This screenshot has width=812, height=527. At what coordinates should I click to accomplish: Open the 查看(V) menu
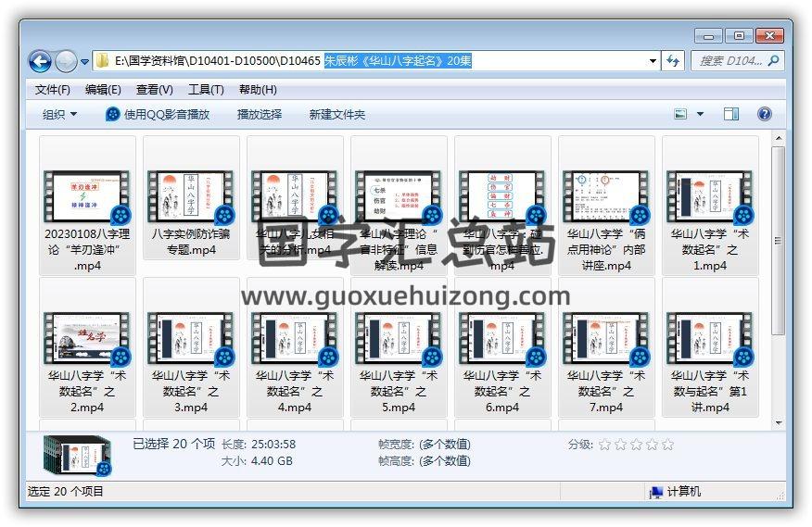[x=154, y=90]
